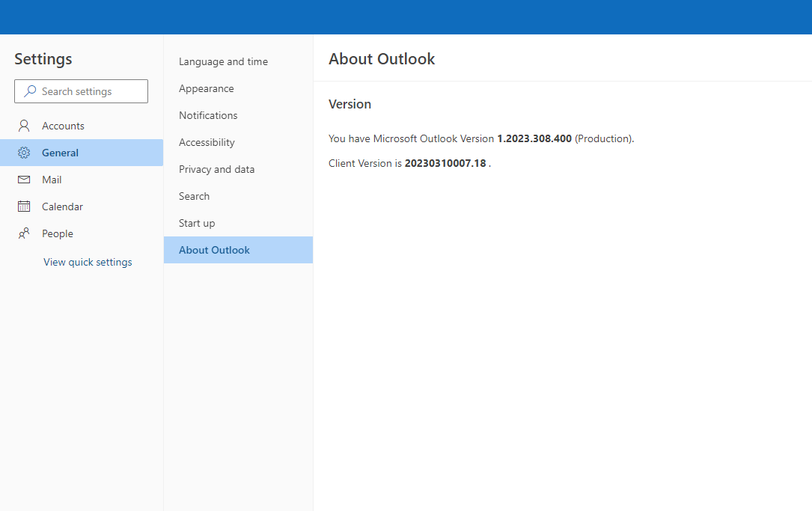Open Privacy and data settings

tap(238, 169)
